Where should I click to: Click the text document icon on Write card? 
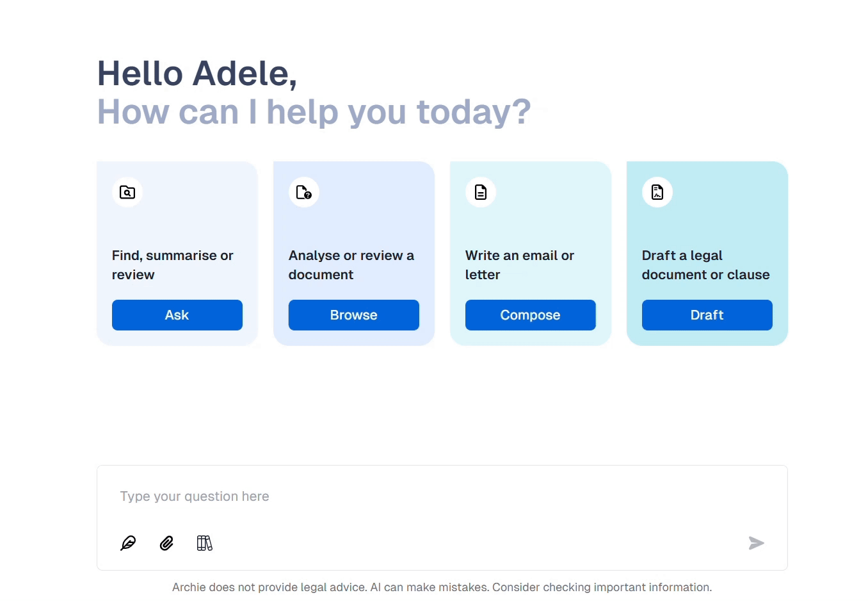(481, 192)
